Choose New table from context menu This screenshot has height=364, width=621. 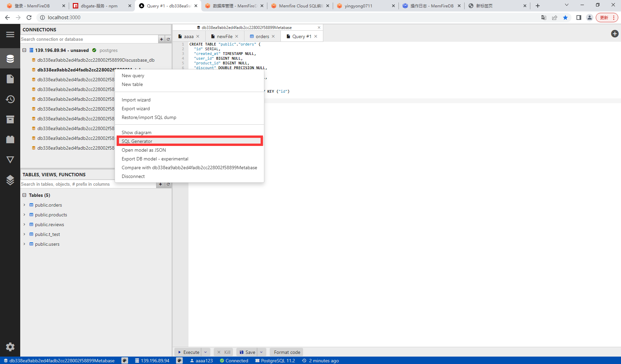point(189,84)
